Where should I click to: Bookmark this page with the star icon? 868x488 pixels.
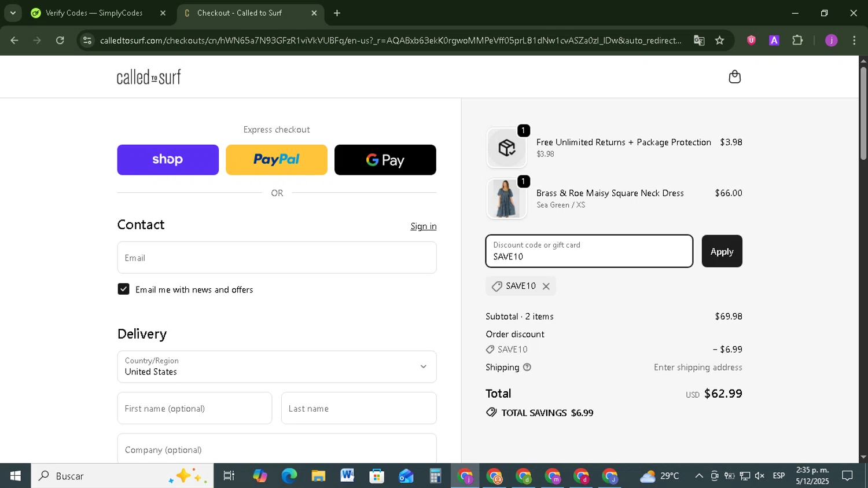coord(719,41)
